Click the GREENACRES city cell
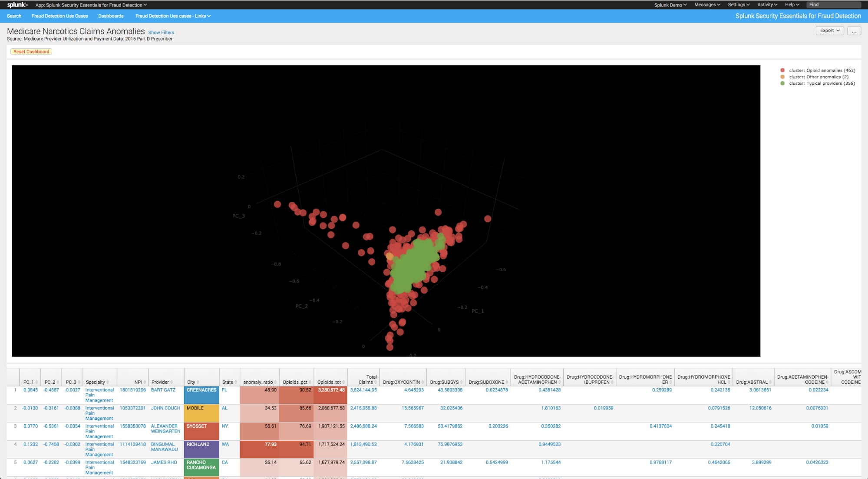 pyautogui.click(x=201, y=395)
